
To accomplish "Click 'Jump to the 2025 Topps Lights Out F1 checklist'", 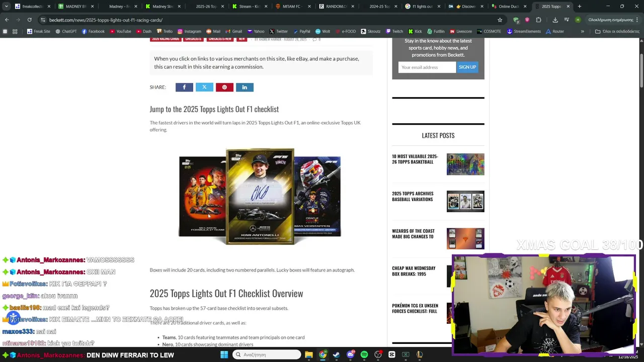I will (x=214, y=109).
